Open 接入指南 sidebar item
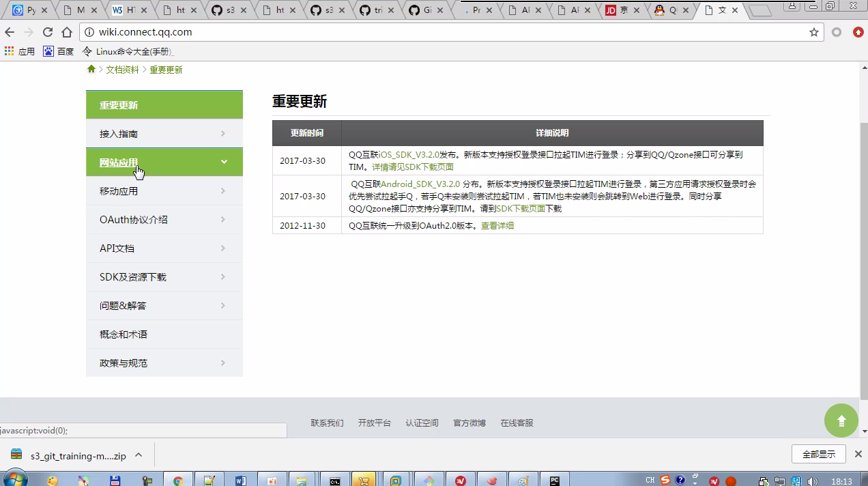The image size is (868, 486). click(x=164, y=133)
